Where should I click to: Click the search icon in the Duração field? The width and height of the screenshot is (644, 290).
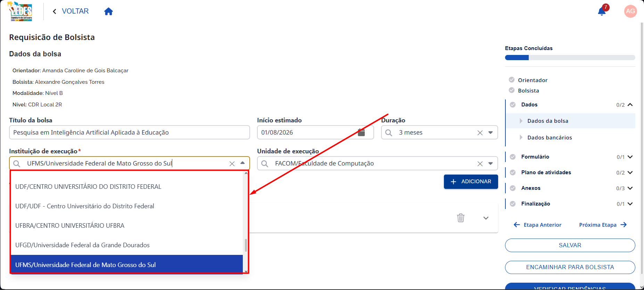pyautogui.click(x=389, y=133)
